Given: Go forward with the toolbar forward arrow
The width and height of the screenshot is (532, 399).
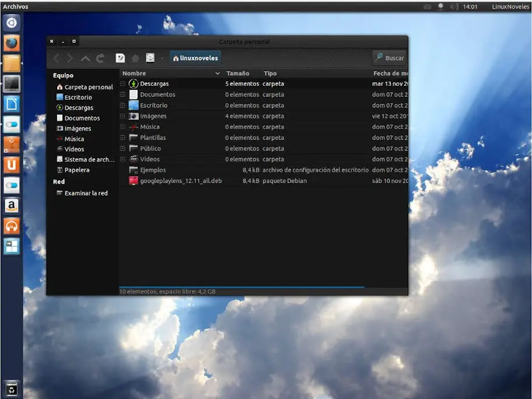Looking at the screenshot, I should coord(70,58).
